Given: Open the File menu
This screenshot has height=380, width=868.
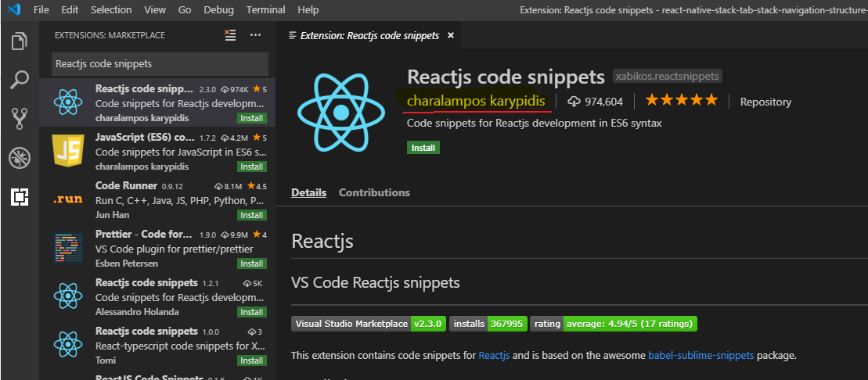Looking at the screenshot, I should (41, 10).
